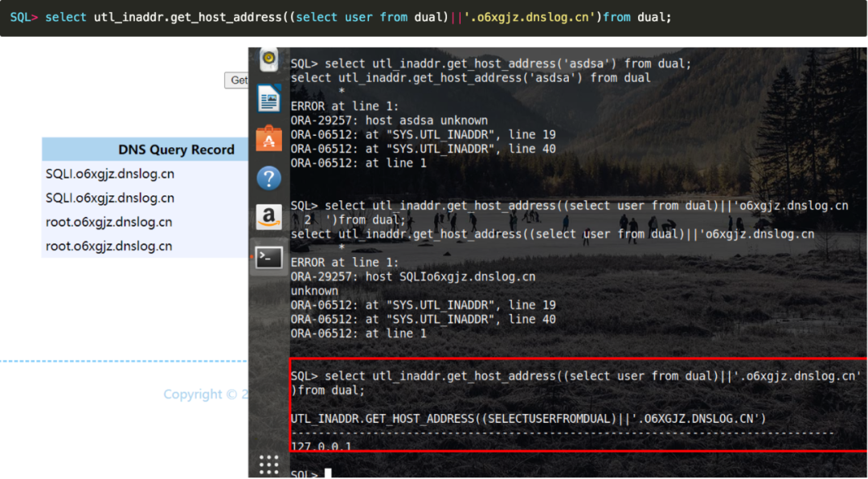Click the Get button on the DNSLog page

click(x=237, y=80)
